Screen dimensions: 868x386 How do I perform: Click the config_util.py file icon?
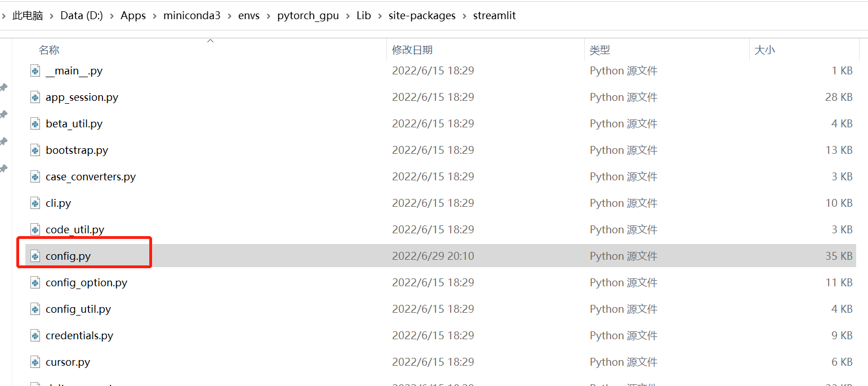pyautogui.click(x=35, y=309)
